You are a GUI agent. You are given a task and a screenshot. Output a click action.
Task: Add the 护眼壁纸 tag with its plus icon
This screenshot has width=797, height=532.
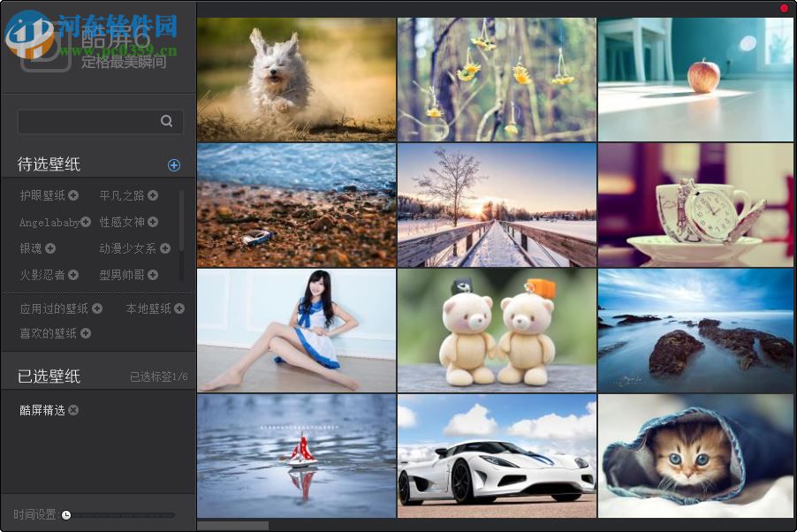[x=73, y=195]
